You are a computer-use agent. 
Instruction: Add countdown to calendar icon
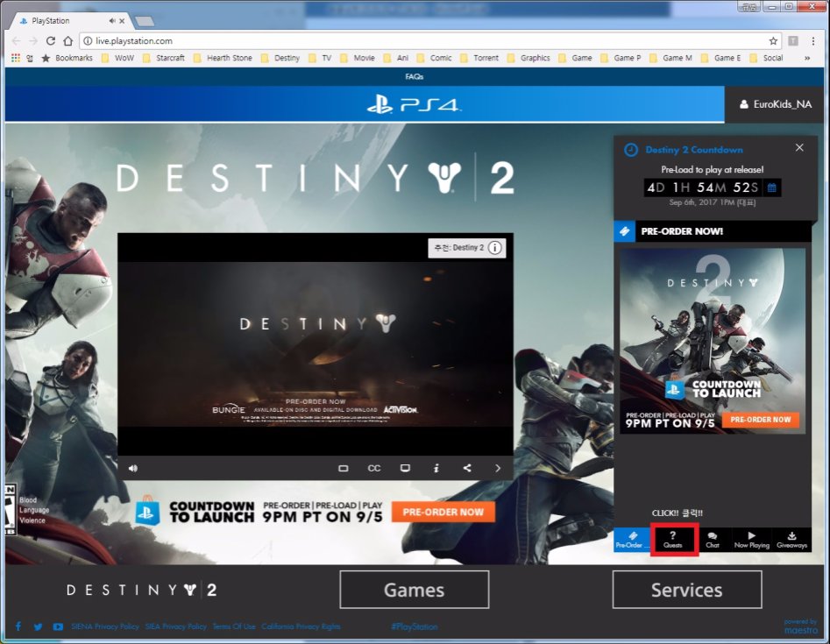click(772, 188)
